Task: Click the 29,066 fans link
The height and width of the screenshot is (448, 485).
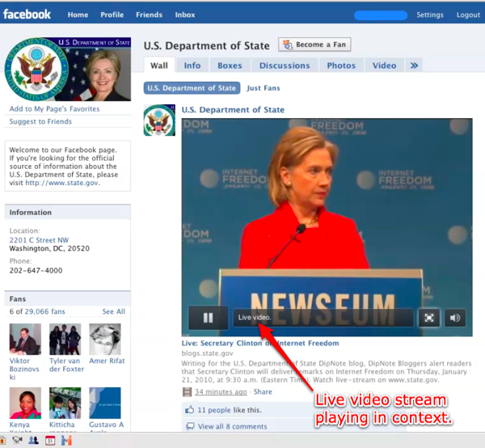Action: [x=45, y=311]
